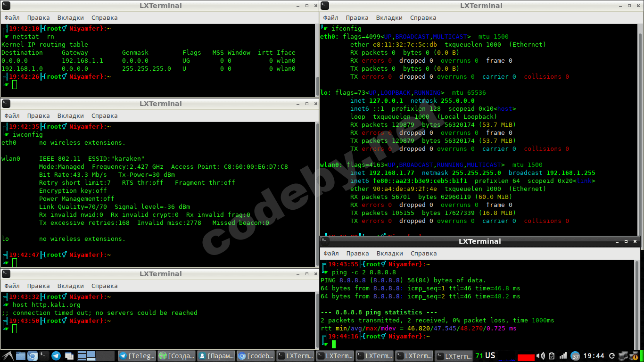
Task: Launch the Chromium browser from the taskbar launcher
Action: [x=33, y=356]
